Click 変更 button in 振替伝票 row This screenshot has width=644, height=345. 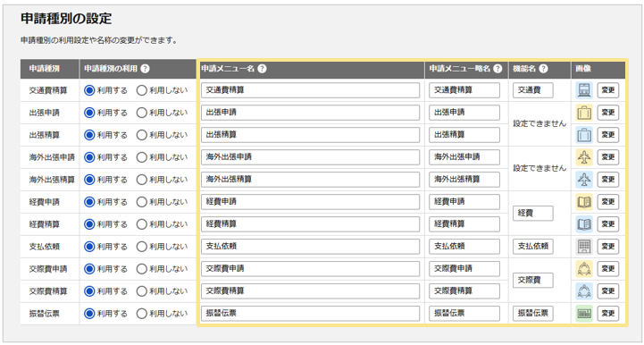tap(608, 314)
